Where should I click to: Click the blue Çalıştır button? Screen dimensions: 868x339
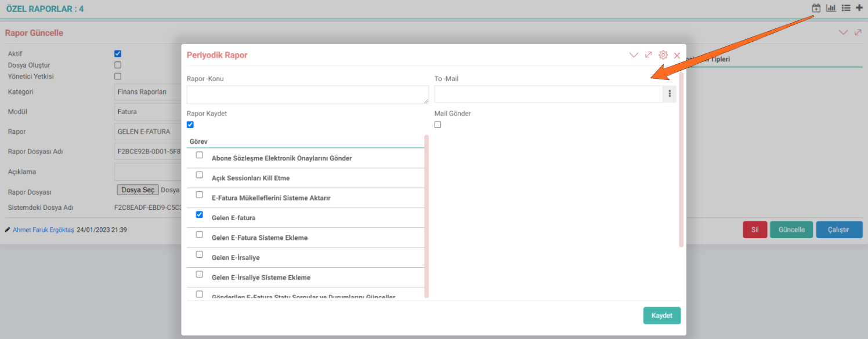(838, 230)
